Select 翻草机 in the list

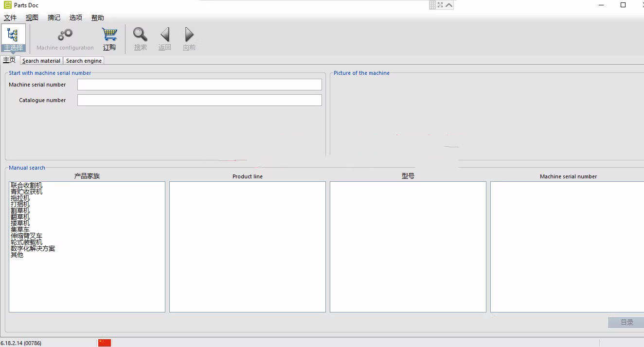(x=20, y=217)
